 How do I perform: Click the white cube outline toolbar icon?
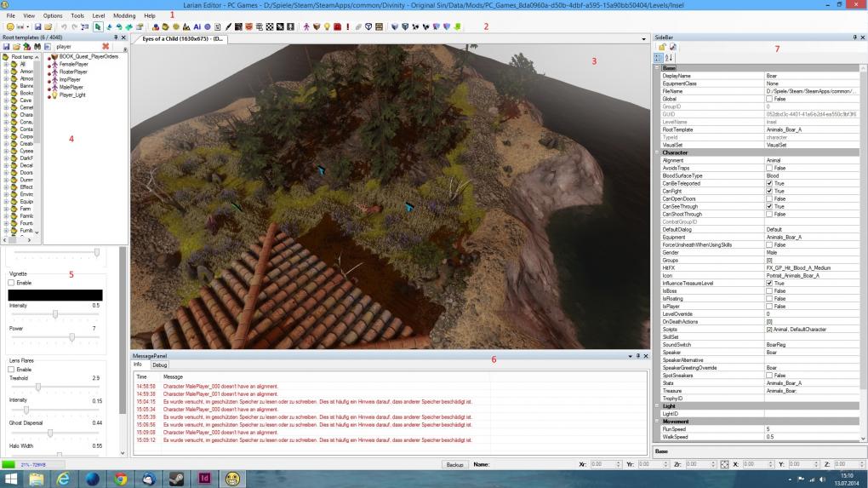point(368,26)
